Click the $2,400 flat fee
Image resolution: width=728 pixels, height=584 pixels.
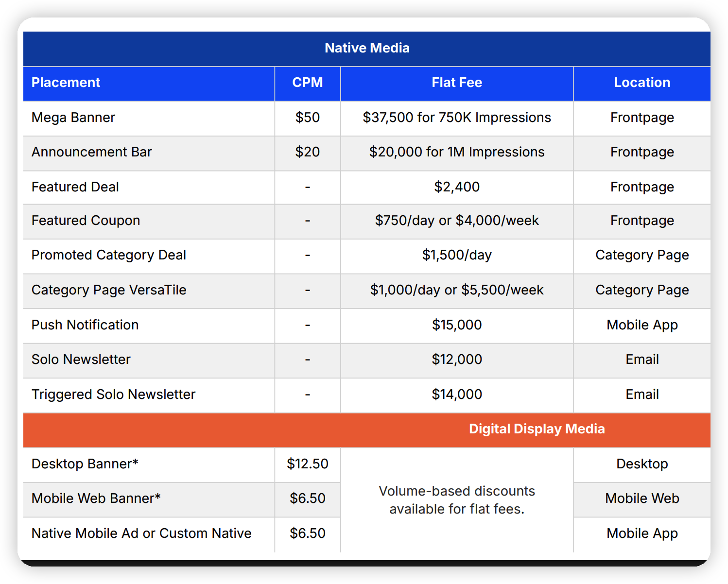[x=457, y=187]
